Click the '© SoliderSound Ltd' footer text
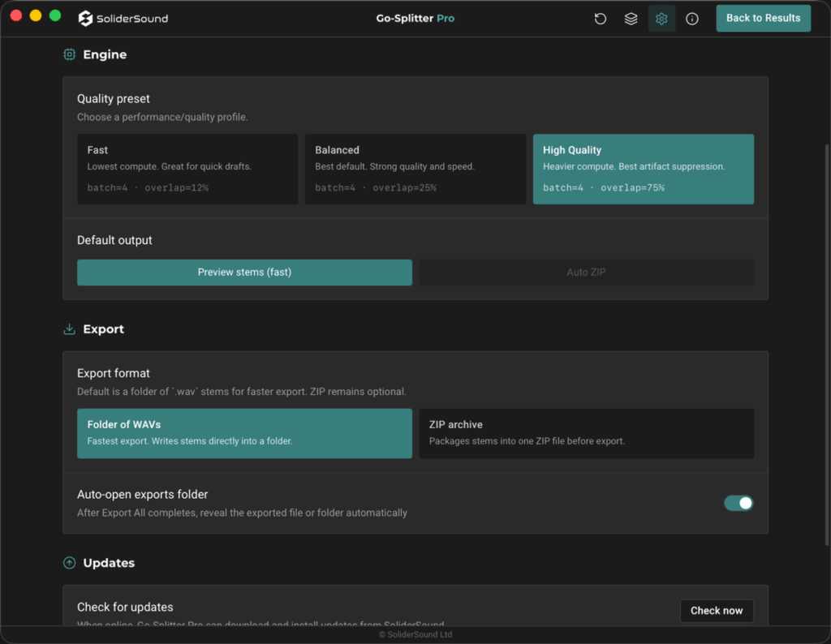The height and width of the screenshot is (644, 831). (x=415, y=634)
